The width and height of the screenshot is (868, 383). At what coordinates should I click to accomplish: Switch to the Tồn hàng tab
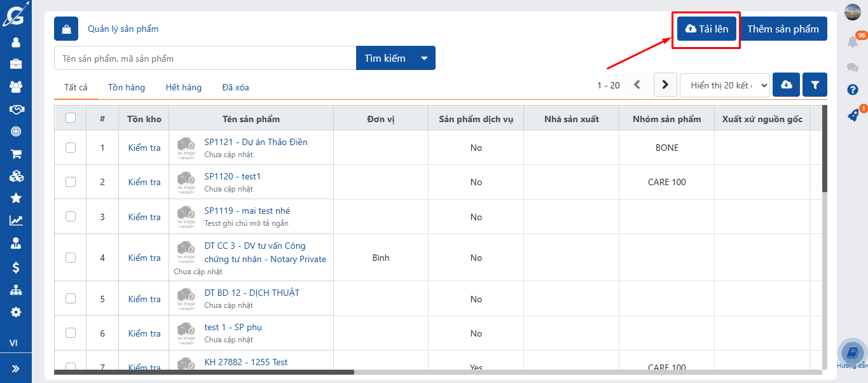click(x=126, y=87)
